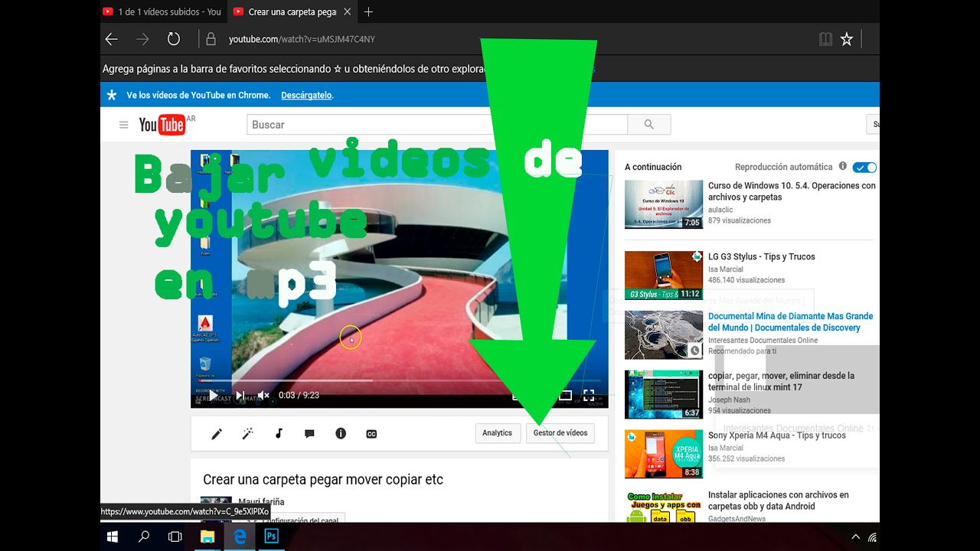Open the magic wand enhancements icon
Image resolution: width=980 pixels, height=551 pixels.
coord(248,434)
